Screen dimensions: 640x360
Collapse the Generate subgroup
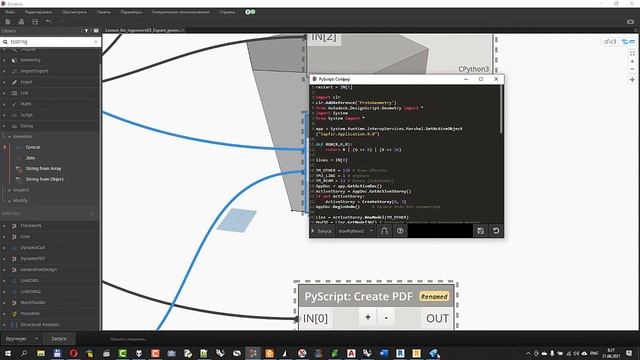tap(22, 136)
